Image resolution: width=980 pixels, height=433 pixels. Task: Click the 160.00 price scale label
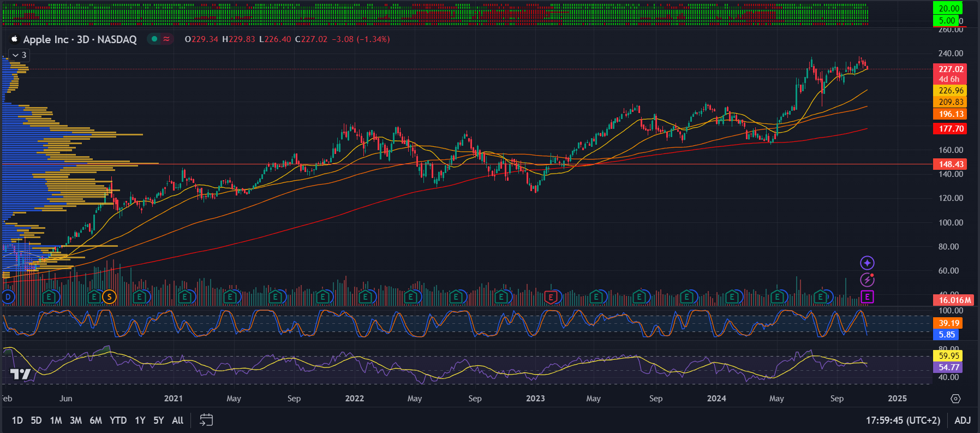pyautogui.click(x=951, y=150)
